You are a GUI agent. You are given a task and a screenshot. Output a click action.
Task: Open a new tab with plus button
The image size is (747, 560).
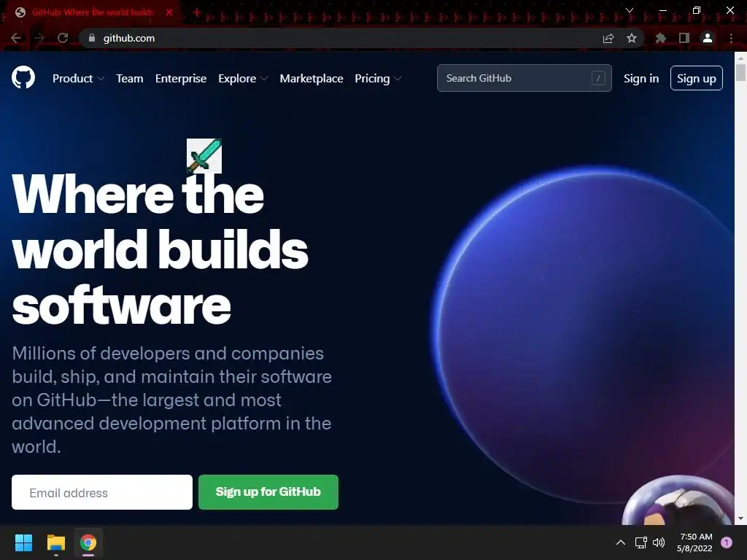pyautogui.click(x=196, y=12)
